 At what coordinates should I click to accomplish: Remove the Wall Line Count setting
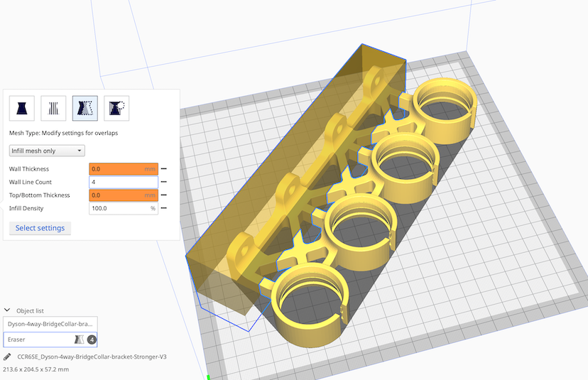(x=164, y=182)
